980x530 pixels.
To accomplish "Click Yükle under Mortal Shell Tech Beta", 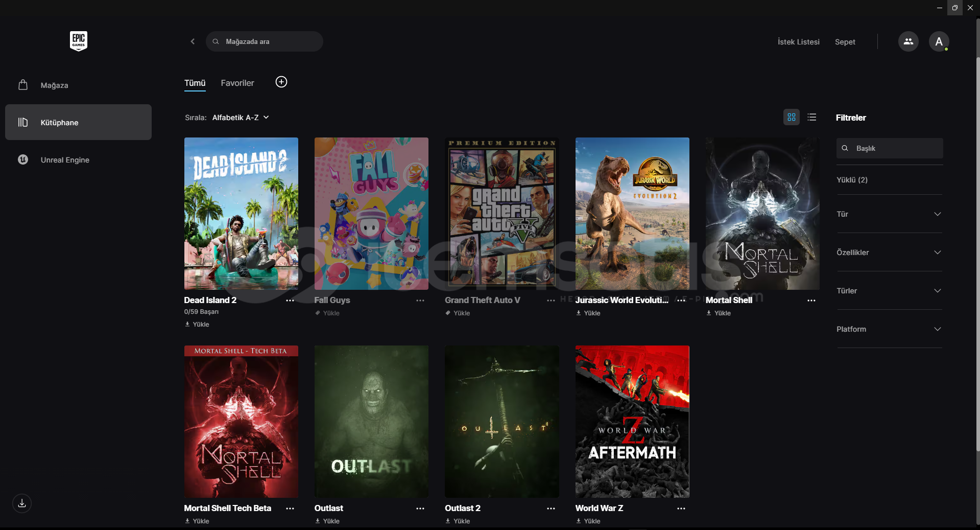I will 197,521.
